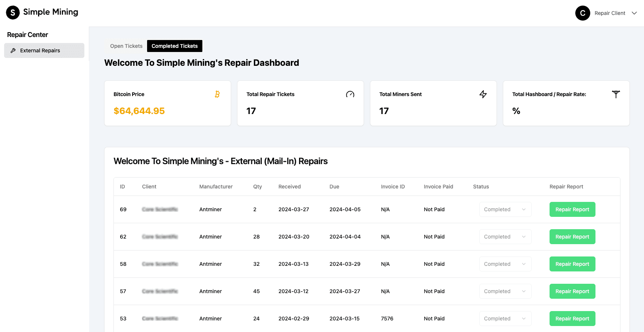This screenshot has height=332, width=644.
Task: Open External Repairs in the sidebar
Action: (44, 50)
